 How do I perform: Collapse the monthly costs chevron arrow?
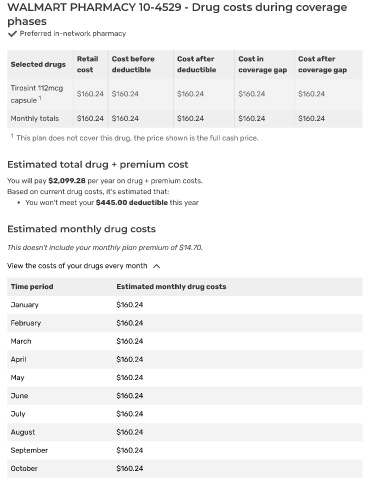tap(156, 266)
